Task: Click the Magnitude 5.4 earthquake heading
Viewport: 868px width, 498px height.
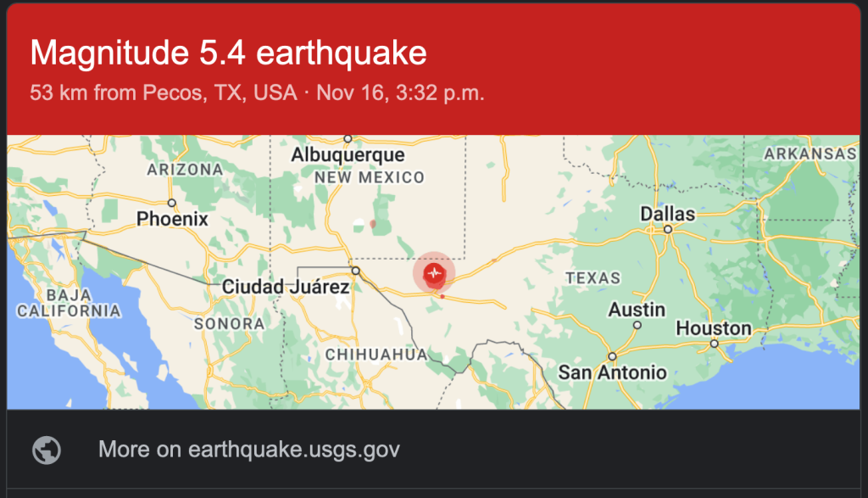Action: [x=228, y=53]
